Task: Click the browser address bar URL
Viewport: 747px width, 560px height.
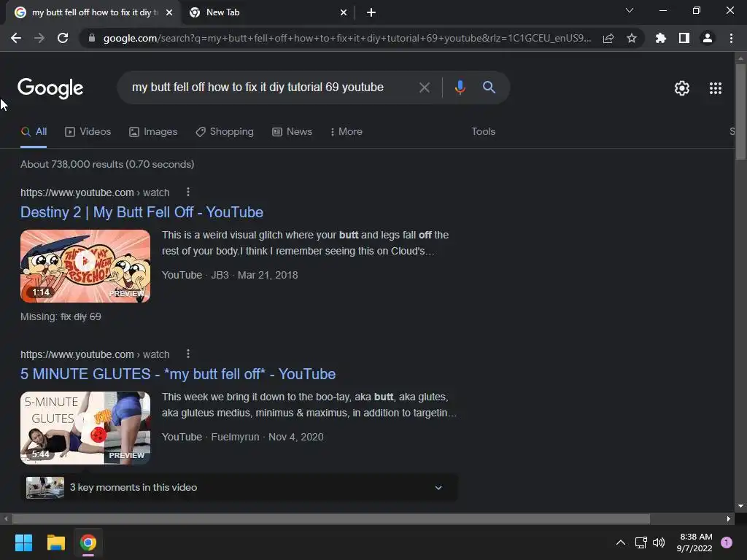Action: coord(347,38)
